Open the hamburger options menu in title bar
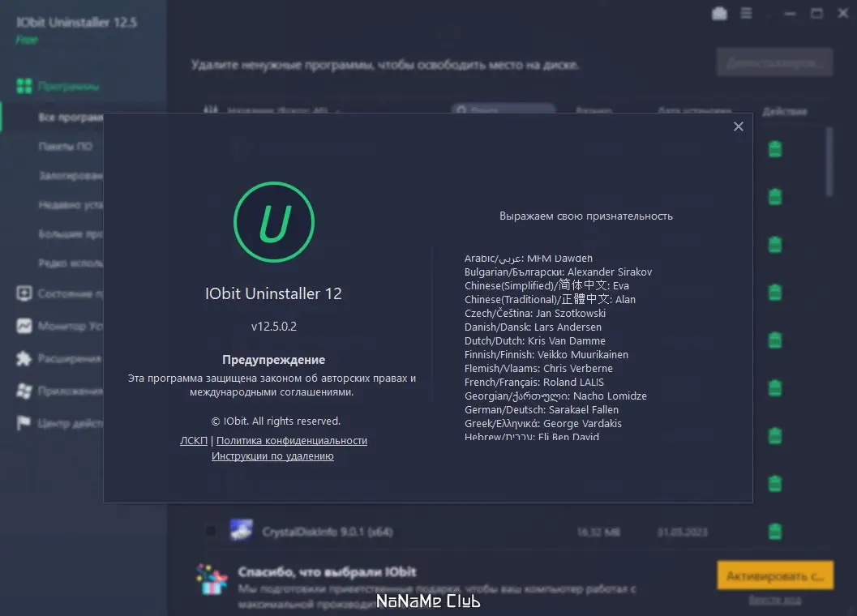The width and height of the screenshot is (857, 616). (746, 13)
